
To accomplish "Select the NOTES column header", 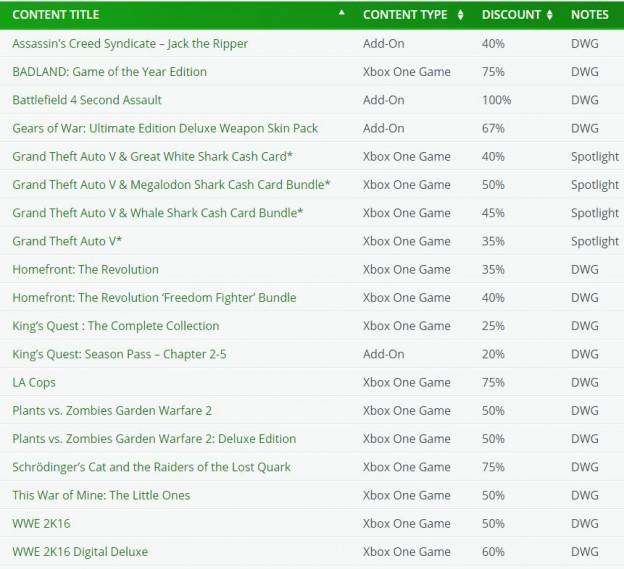I will point(590,15).
